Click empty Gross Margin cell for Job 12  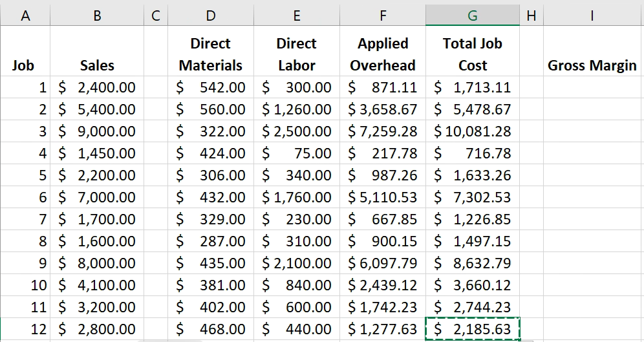(x=593, y=329)
